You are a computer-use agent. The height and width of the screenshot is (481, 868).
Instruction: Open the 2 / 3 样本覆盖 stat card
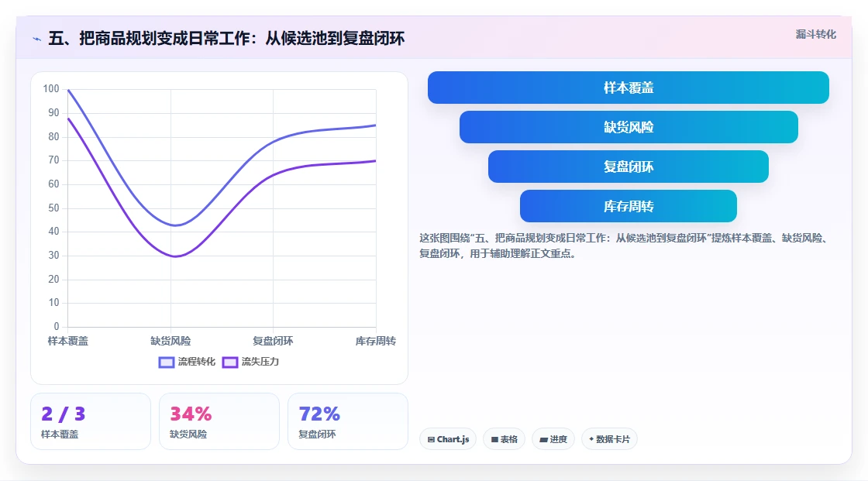pyautogui.click(x=91, y=422)
